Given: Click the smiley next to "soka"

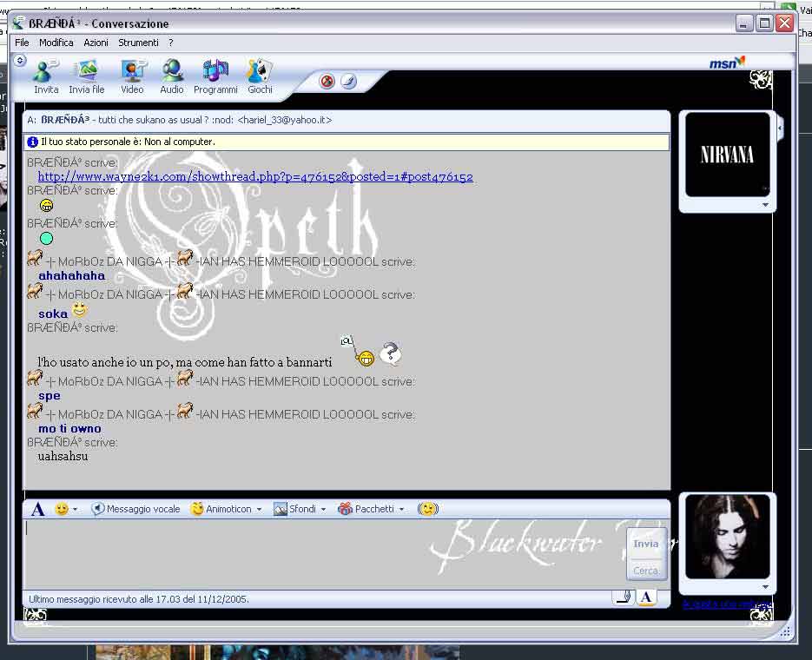Looking at the screenshot, I should tap(79, 309).
